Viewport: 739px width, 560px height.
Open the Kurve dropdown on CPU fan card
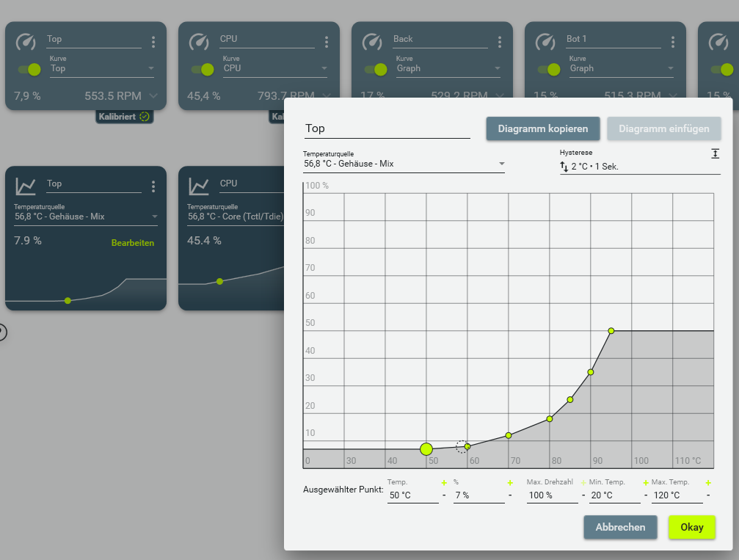pyautogui.click(x=276, y=68)
